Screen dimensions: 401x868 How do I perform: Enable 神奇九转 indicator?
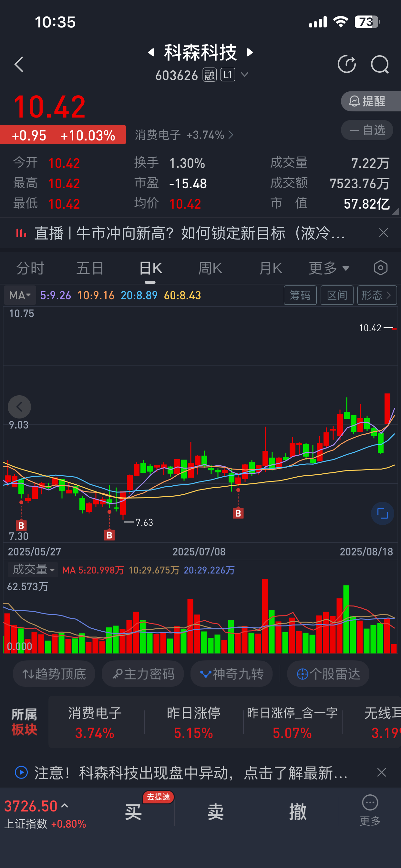coord(231,674)
